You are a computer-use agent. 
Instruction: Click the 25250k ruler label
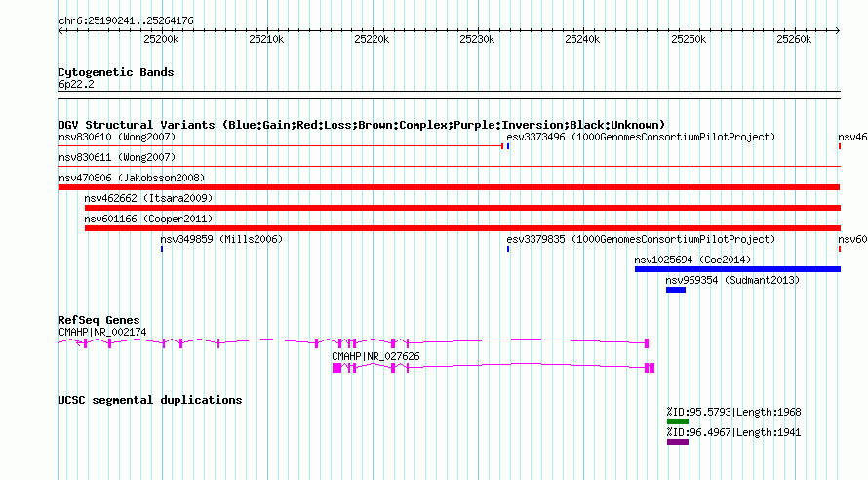689,40
